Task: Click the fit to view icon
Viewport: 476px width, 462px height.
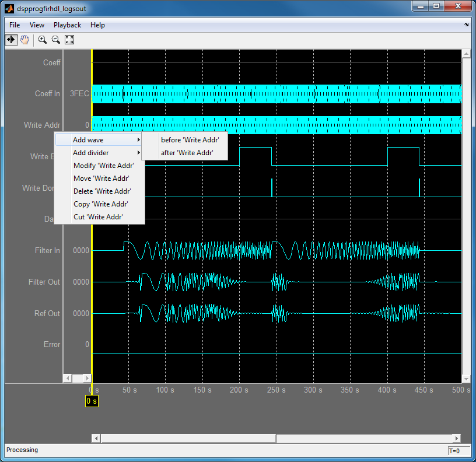Action: [x=69, y=40]
